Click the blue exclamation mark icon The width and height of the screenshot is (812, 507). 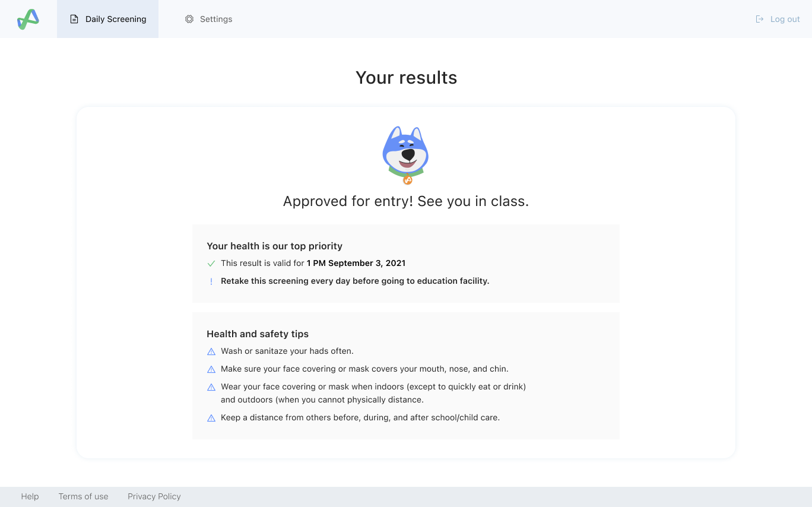click(211, 281)
